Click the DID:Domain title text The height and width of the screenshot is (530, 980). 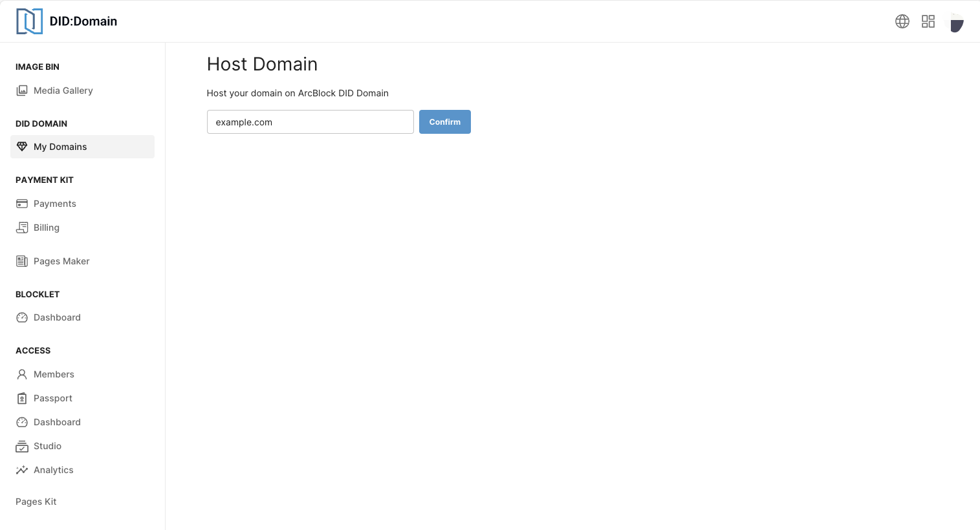coord(83,21)
